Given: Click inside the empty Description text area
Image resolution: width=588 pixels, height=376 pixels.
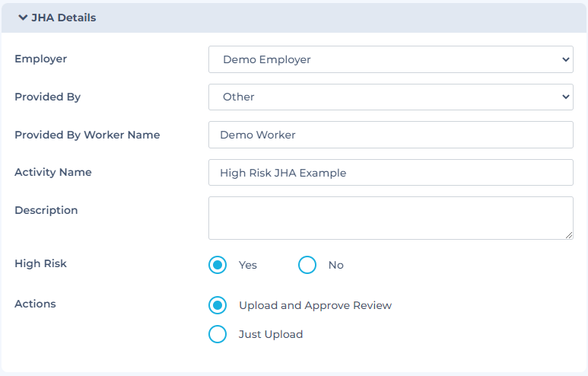Looking at the screenshot, I should coord(391,218).
